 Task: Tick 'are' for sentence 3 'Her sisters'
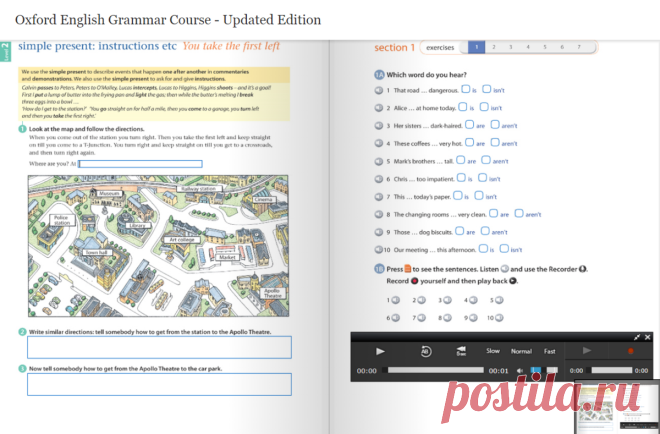470,125
